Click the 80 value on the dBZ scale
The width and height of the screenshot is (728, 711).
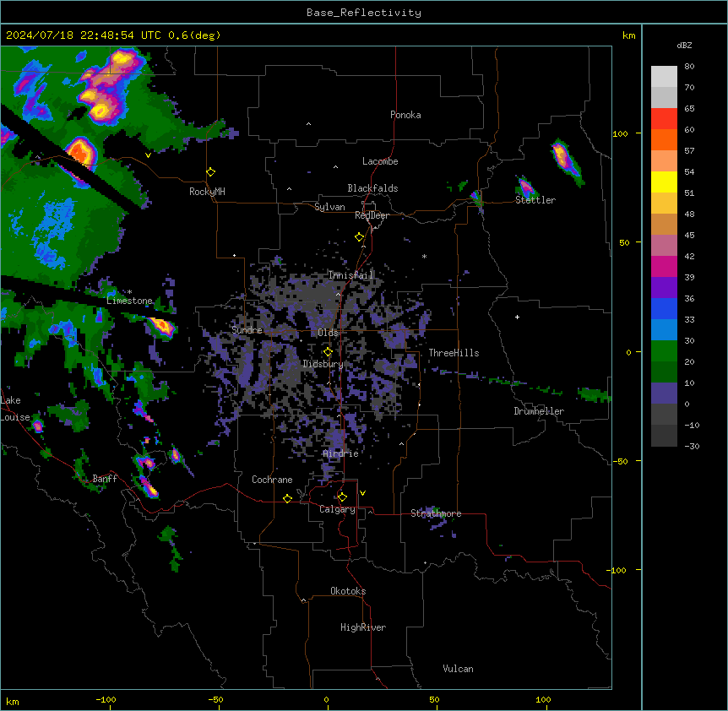689,67
